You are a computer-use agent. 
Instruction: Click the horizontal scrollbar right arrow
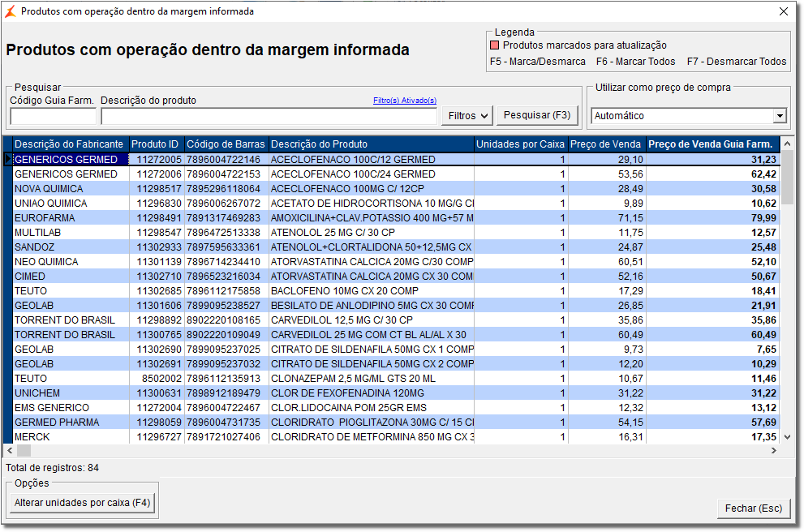click(774, 451)
